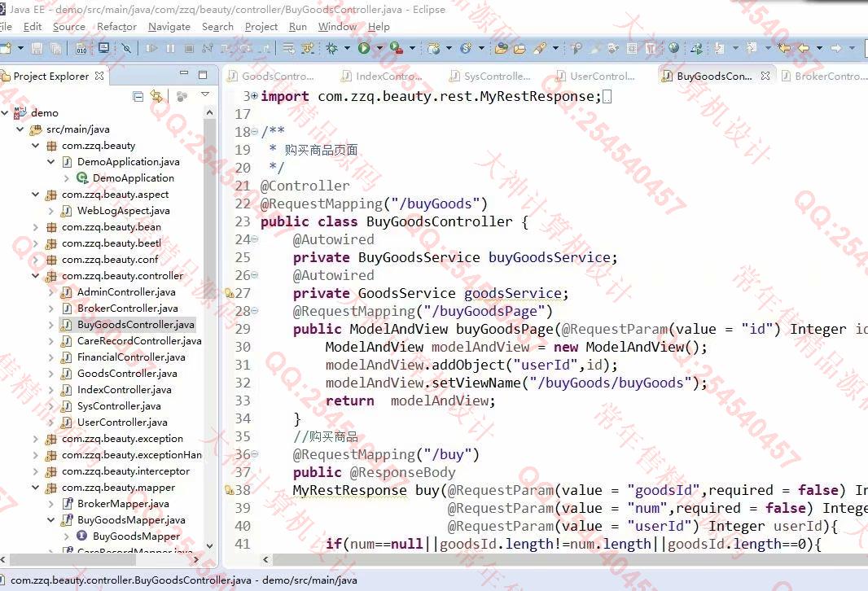The width and height of the screenshot is (868, 591).
Task: Open the Refactor menu
Action: coord(116,27)
